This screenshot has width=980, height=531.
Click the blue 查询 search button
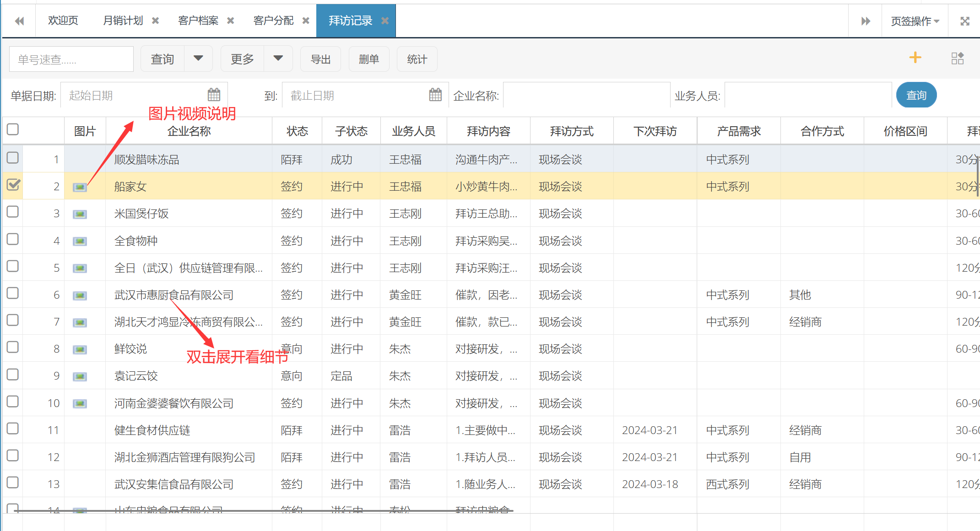(916, 95)
